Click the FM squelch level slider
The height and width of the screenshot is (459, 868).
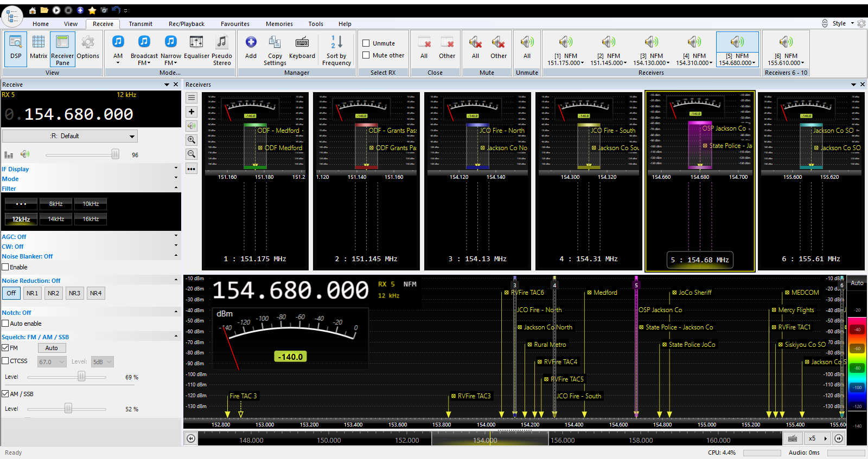(81, 377)
